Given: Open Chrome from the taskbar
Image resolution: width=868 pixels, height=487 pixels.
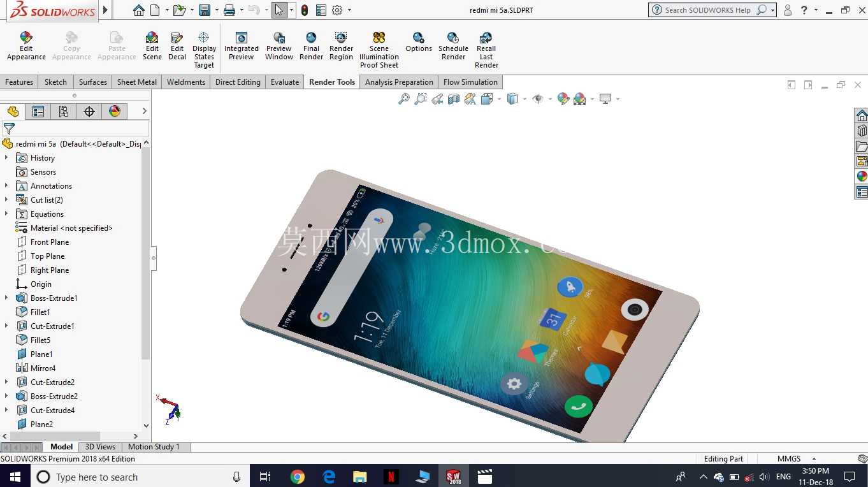Looking at the screenshot, I should [x=298, y=477].
